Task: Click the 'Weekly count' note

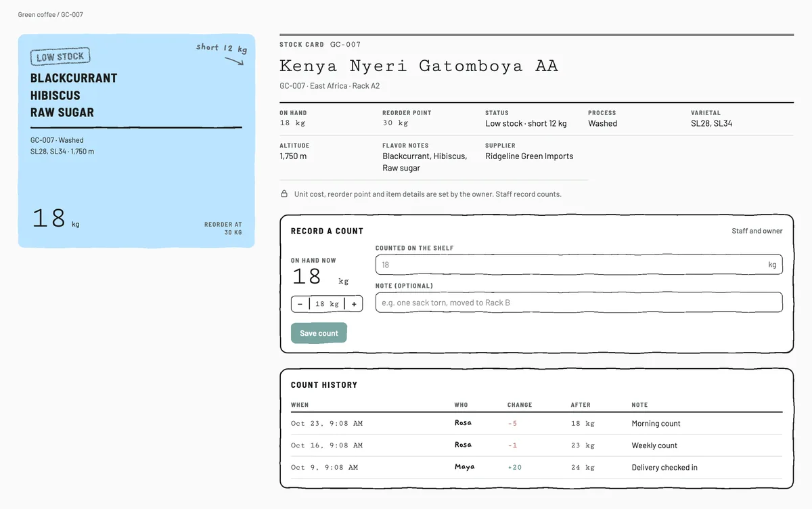Action: pos(654,445)
